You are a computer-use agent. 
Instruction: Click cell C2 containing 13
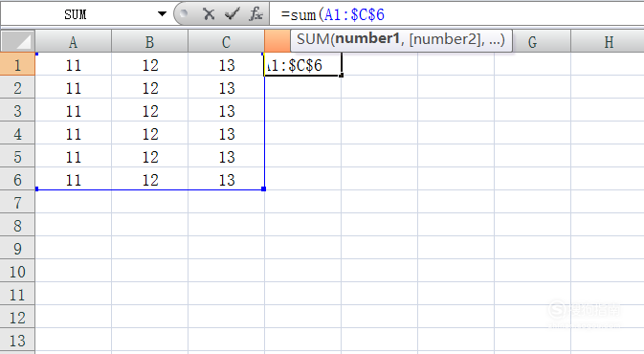click(226, 88)
